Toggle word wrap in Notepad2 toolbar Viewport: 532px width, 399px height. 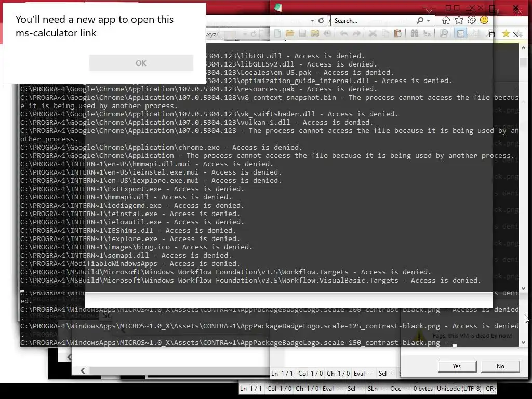click(x=460, y=34)
